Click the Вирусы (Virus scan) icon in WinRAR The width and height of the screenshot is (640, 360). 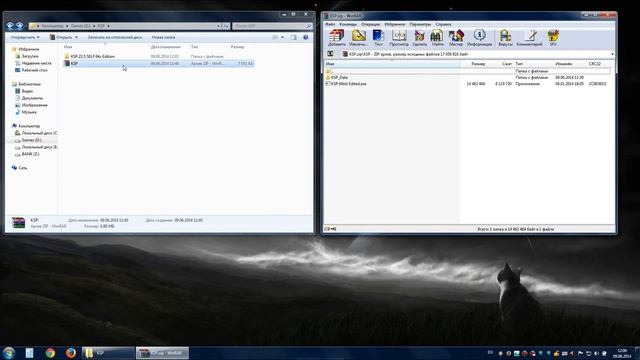[505, 38]
